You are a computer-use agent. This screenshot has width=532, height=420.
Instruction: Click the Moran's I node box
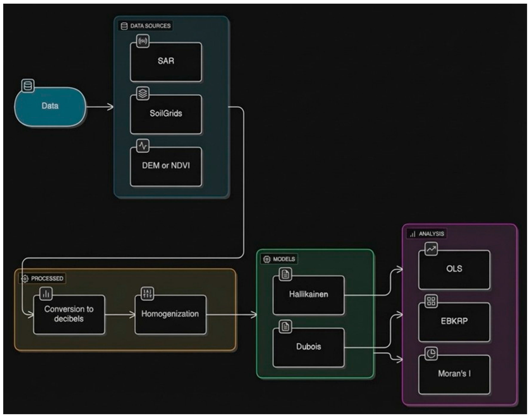pos(454,374)
